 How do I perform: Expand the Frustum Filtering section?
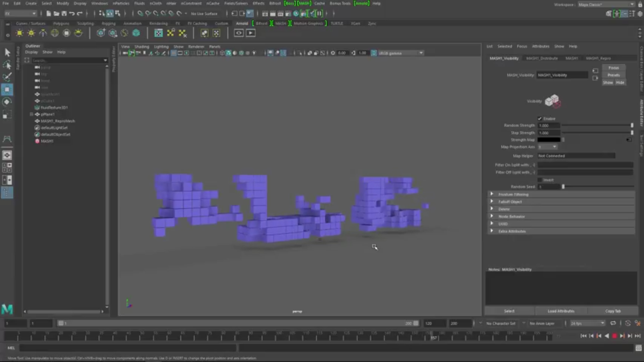pyautogui.click(x=561, y=194)
